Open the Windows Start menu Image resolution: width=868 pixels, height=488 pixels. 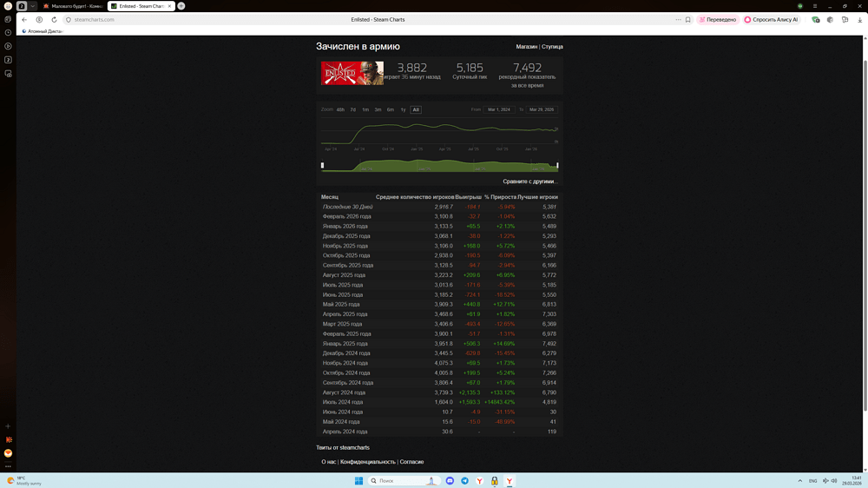pos(358,480)
